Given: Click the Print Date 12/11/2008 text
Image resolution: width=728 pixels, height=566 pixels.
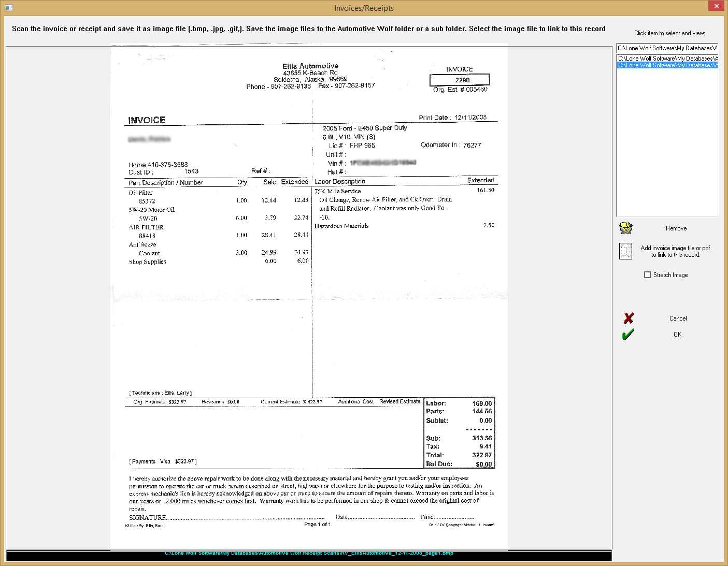Looking at the screenshot, I should pyautogui.click(x=453, y=118).
